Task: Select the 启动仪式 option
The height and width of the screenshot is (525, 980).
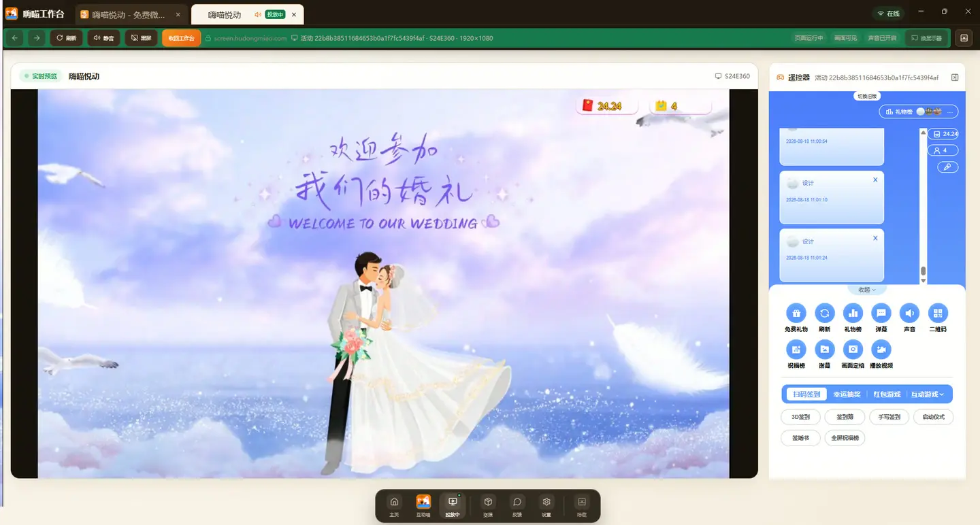Action: coord(934,417)
